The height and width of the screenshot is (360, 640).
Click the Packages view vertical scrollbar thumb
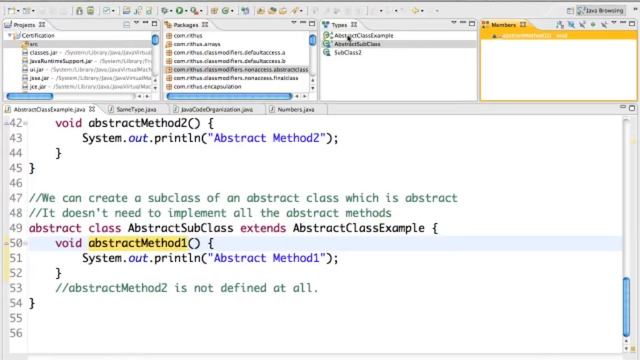[x=313, y=40]
